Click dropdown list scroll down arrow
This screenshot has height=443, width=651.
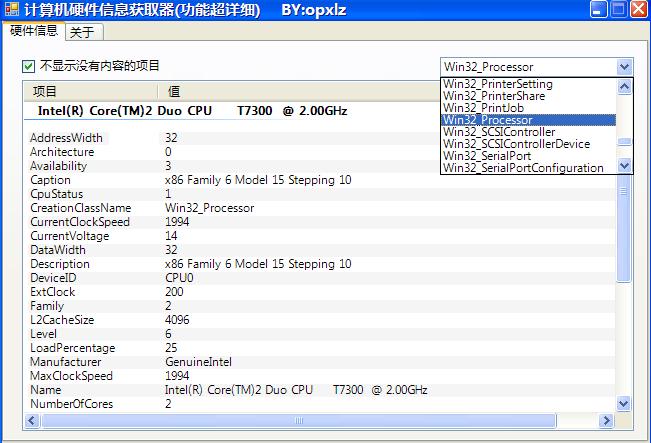click(x=624, y=165)
